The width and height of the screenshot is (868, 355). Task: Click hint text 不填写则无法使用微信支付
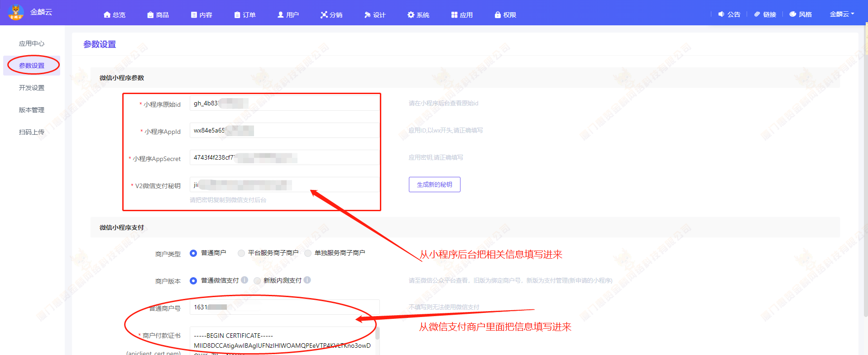pos(444,307)
